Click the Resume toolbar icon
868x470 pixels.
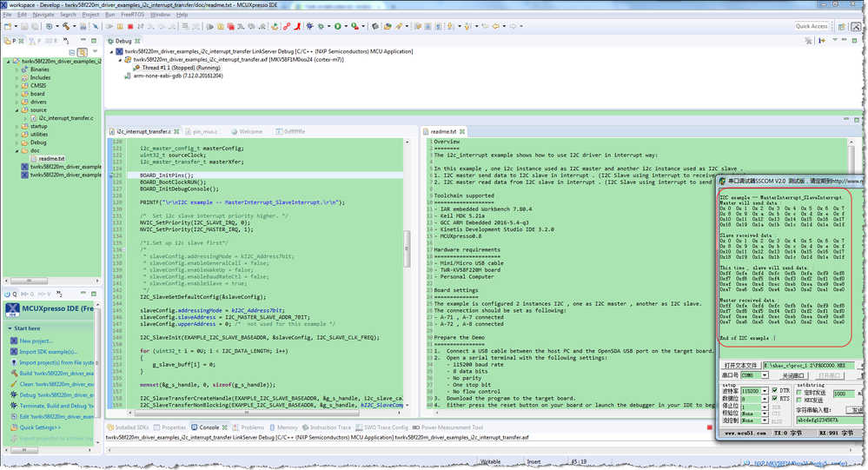pyautogui.click(x=109, y=26)
